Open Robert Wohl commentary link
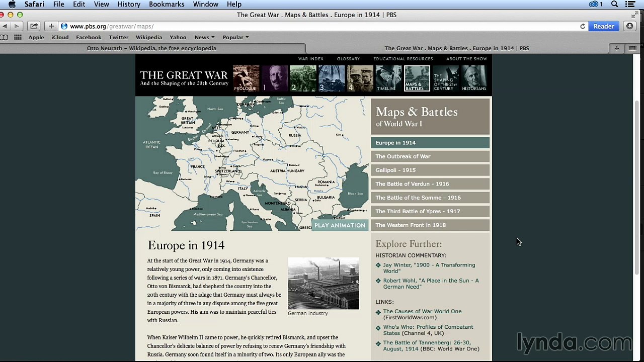The image size is (644, 362). (x=431, y=284)
